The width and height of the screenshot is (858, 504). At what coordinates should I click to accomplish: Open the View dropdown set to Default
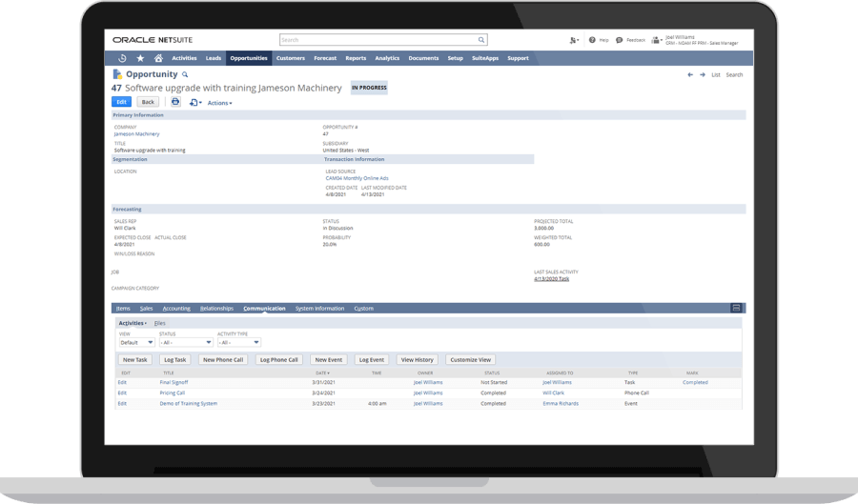click(136, 342)
